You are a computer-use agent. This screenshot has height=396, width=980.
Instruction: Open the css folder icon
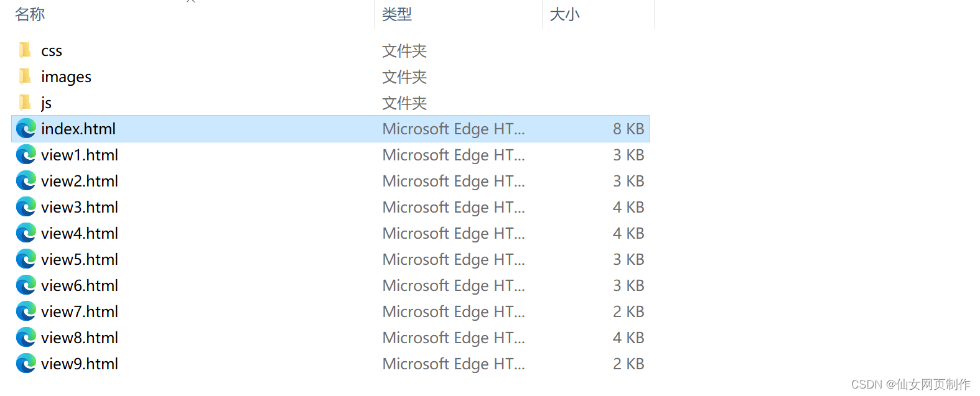point(25,50)
